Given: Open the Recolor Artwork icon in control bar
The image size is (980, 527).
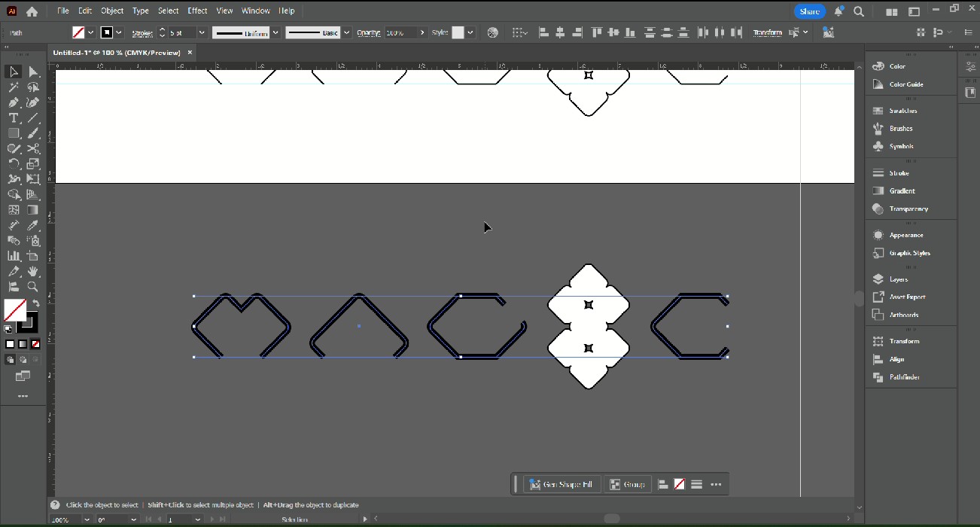Looking at the screenshot, I should click(x=492, y=32).
